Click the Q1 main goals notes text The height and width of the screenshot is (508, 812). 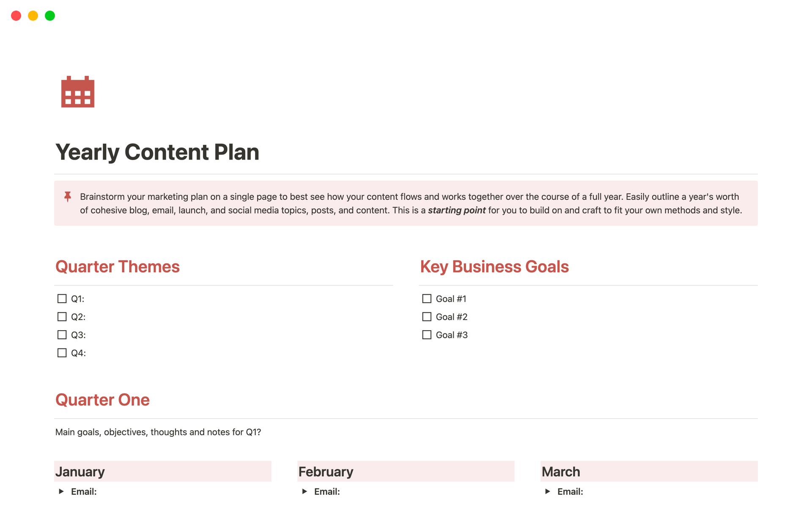point(158,432)
